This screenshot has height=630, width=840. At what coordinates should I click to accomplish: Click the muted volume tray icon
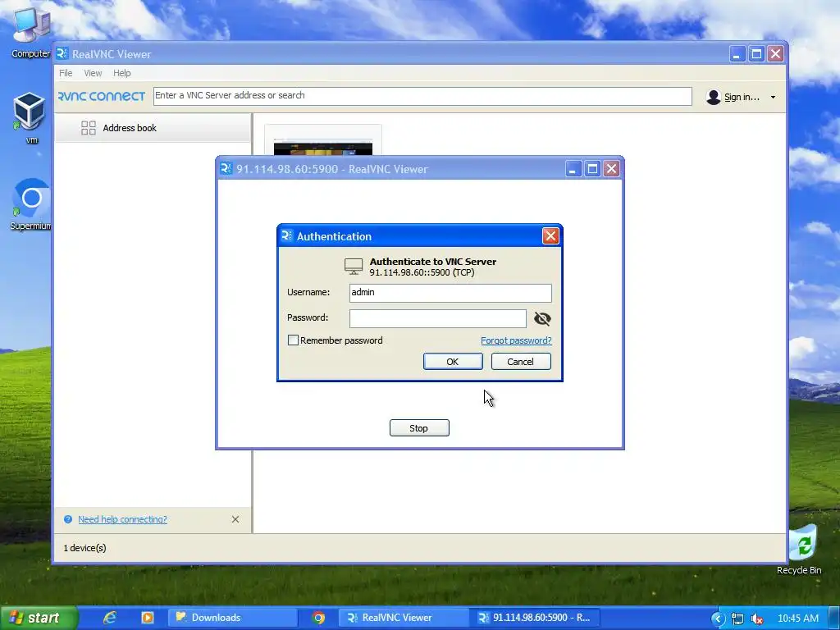coord(757,619)
